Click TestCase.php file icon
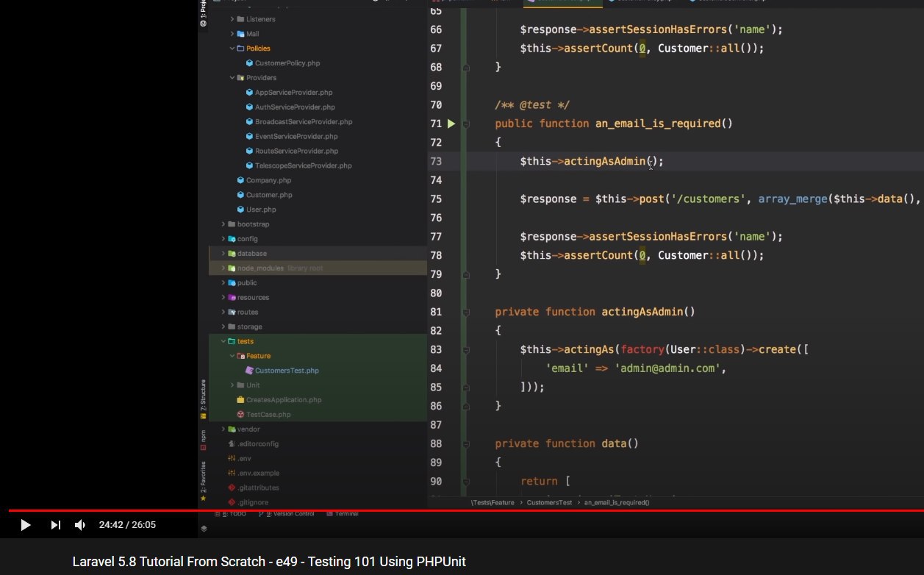This screenshot has height=575, width=924. [x=240, y=415]
